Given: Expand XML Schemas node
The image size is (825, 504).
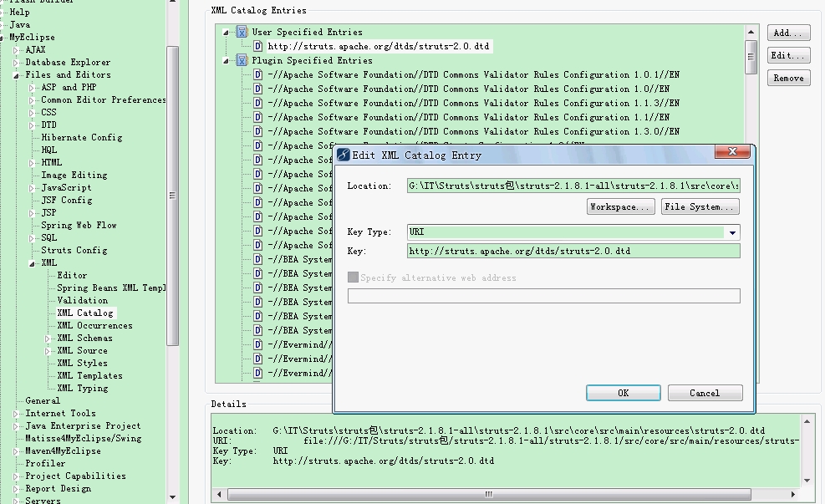Looking at the screenshot, I should pyautogui.click(x=48, y=339).
